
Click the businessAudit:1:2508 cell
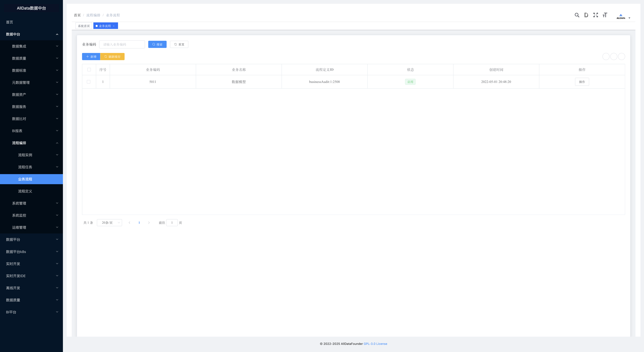324,82
